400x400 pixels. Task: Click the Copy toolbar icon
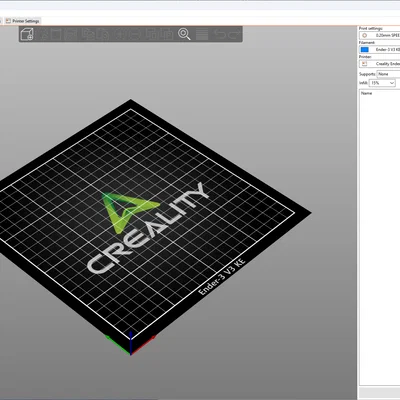click(88, 34)
